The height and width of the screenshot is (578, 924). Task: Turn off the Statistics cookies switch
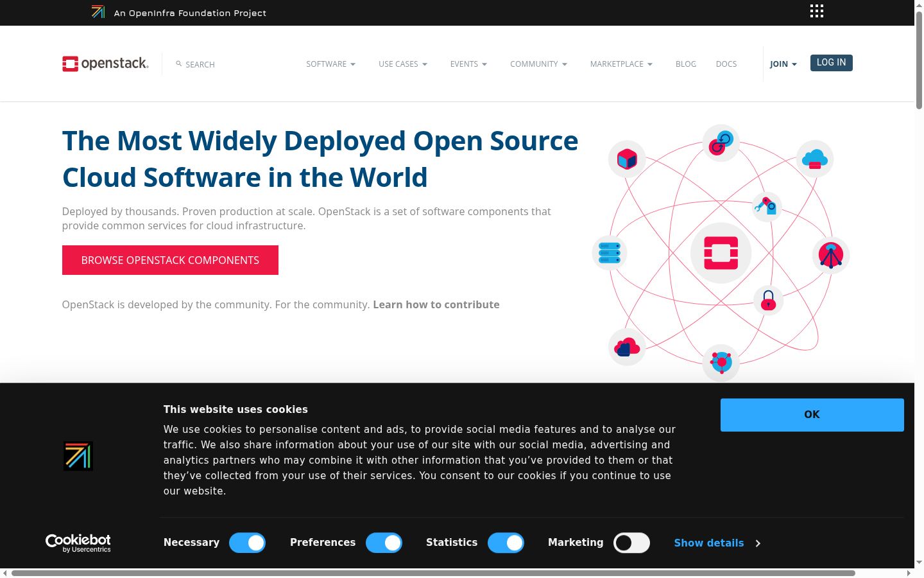[506, 543]
